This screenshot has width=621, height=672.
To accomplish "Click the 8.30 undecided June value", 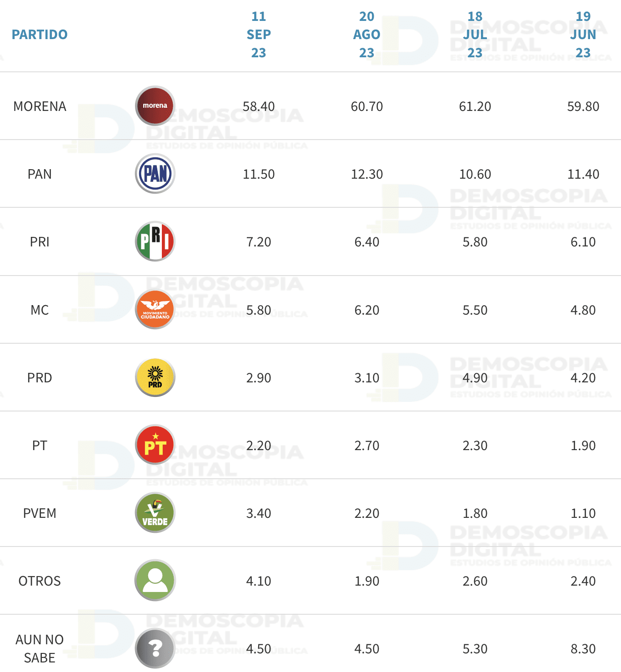I will pos(583,649).
